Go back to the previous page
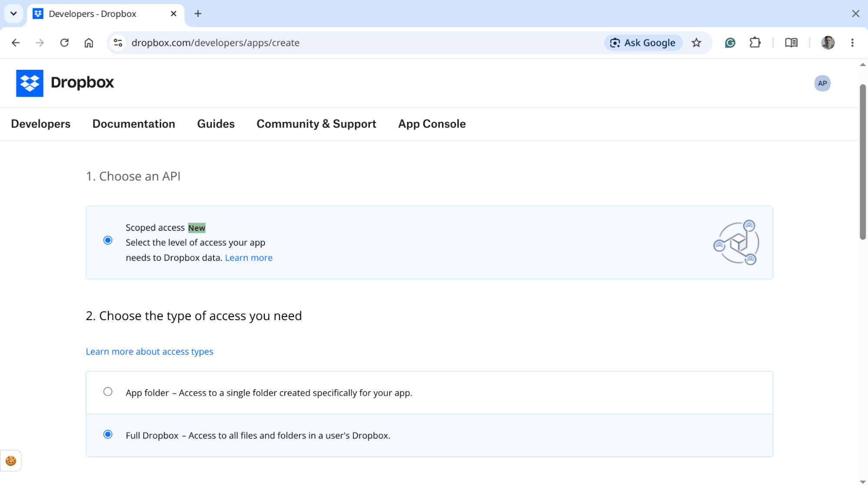 coord(16,43)
